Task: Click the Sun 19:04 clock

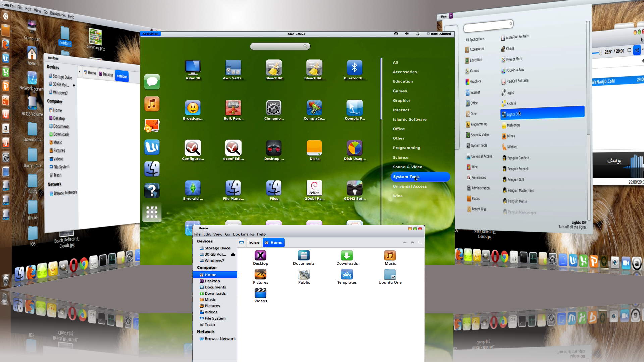Action: click(297, 34)
